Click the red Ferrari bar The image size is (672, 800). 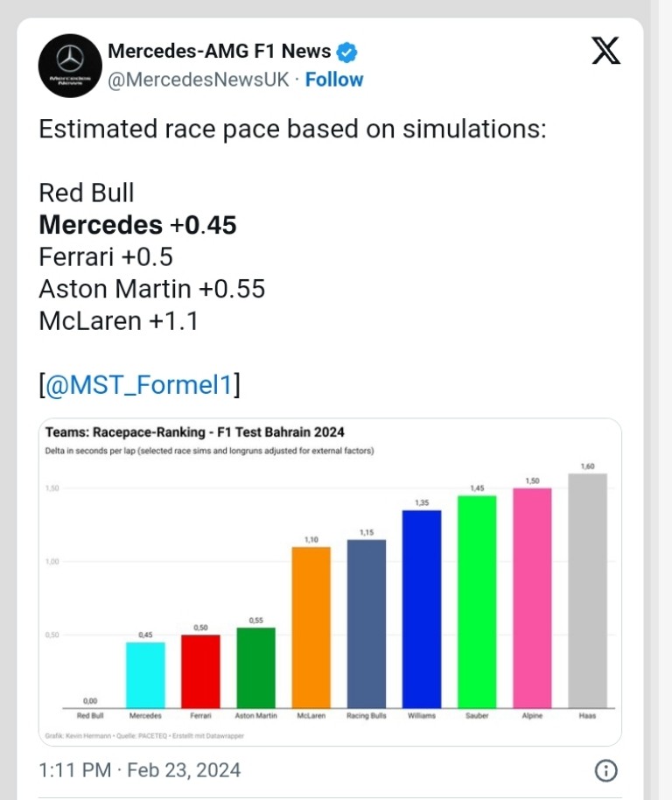coord(200,671)
